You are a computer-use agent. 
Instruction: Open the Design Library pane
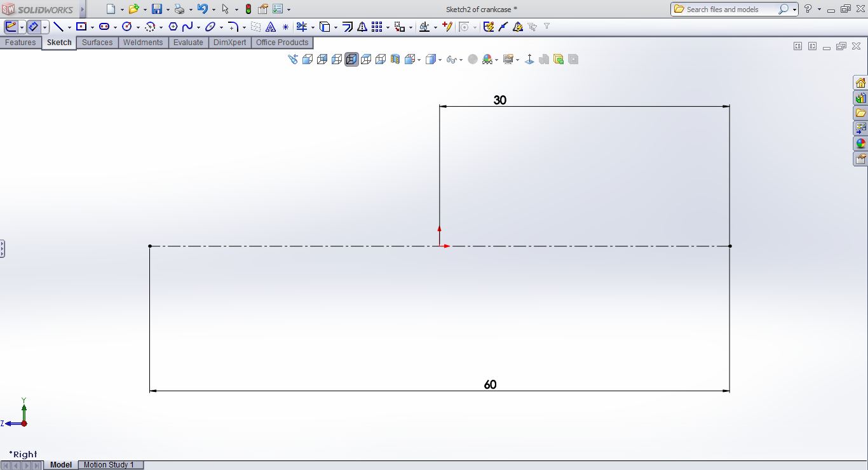860,98
